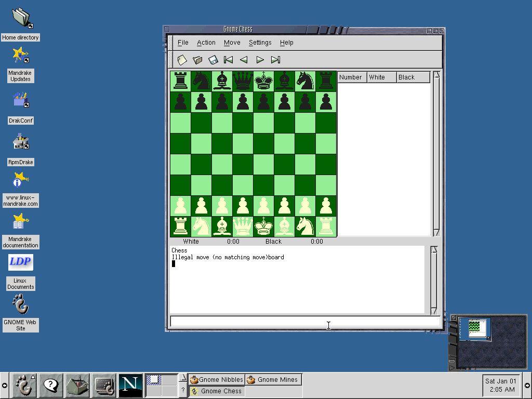Screen dimensions: 532x399
Task: Step back one move
Action: click(x=244, y=60)
